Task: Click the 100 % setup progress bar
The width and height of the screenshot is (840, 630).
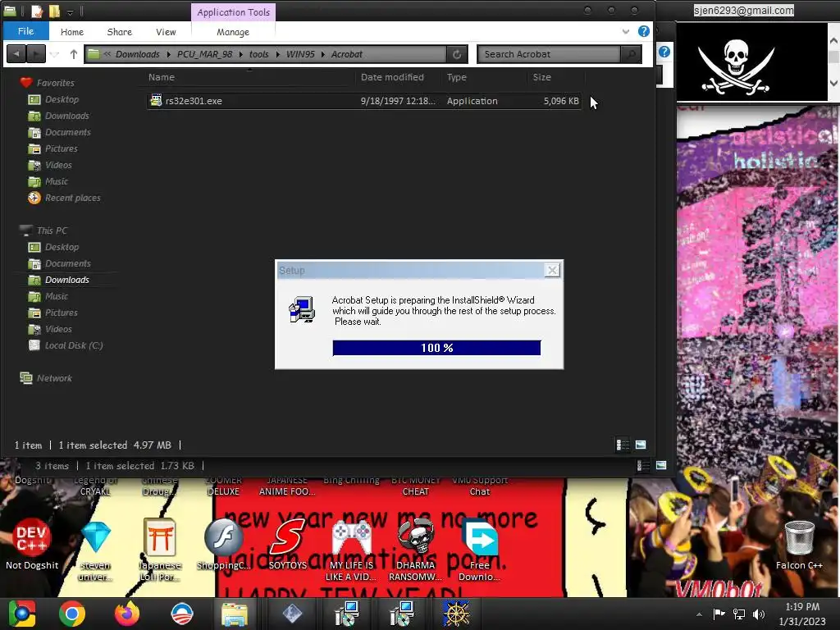Action: [436, 348]
